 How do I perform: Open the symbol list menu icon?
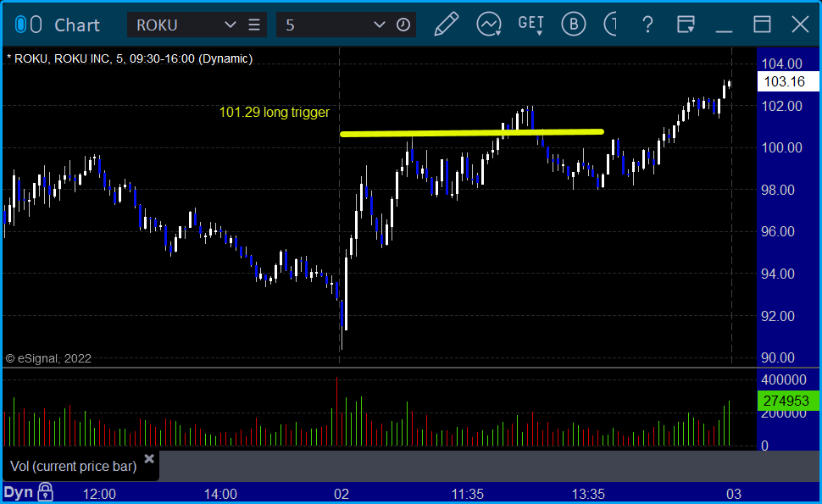click(x=254, y=25)
